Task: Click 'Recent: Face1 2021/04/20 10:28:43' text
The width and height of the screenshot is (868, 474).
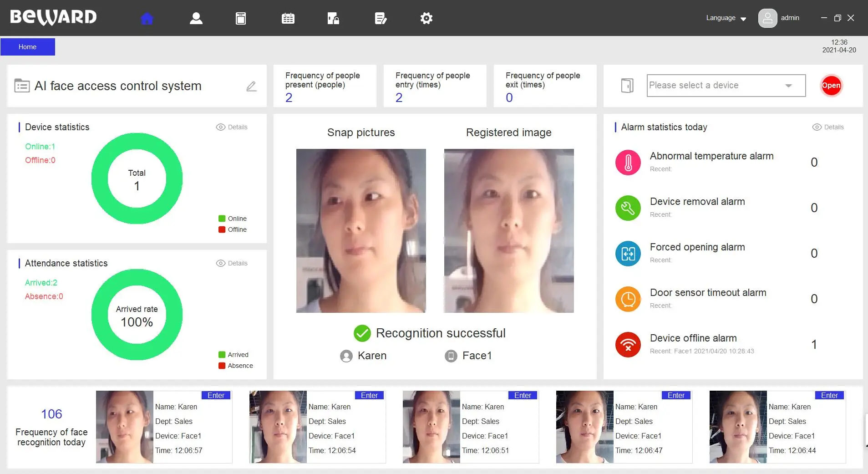Action: 702,351
